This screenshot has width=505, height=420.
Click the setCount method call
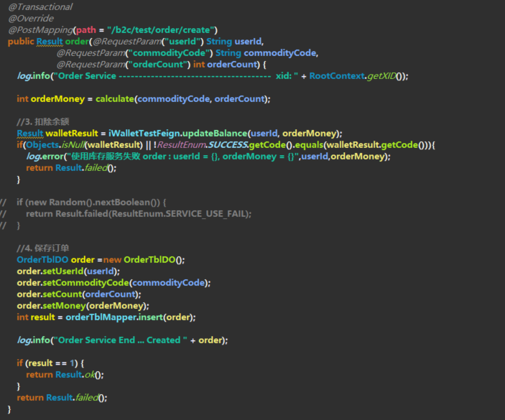click(62, 294)
